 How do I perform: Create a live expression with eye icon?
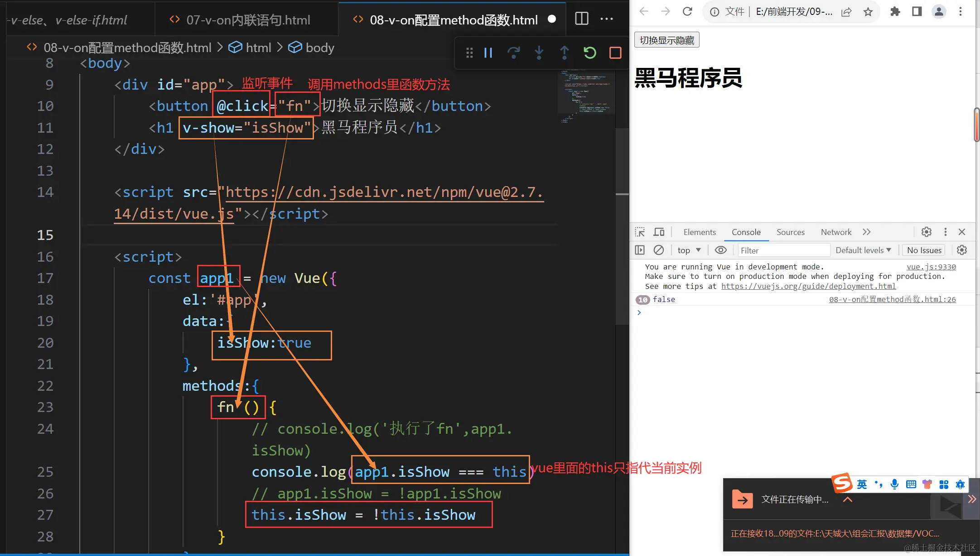(720, 250)
